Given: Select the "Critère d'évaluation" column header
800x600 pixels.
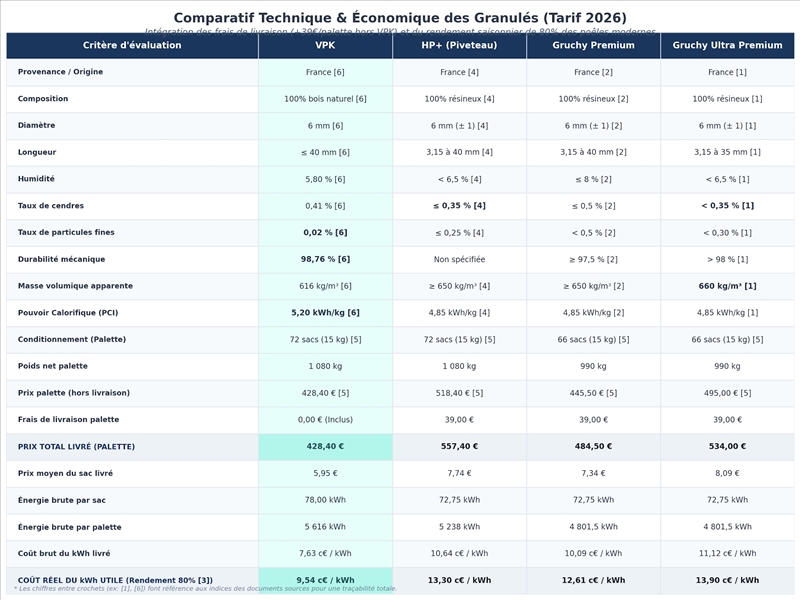Looking at the screenshot, I should (132, 45).
